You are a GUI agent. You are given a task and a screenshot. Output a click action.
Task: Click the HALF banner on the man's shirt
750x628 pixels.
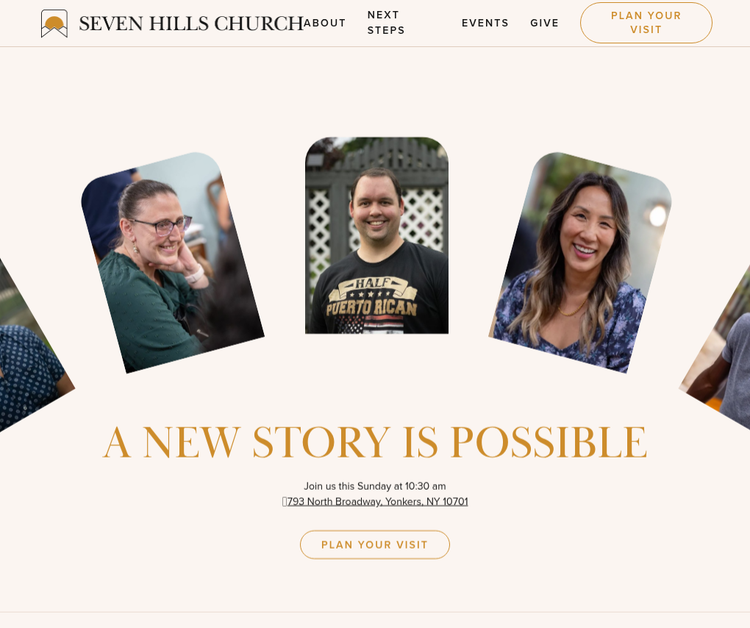click(x=373, y=283)
